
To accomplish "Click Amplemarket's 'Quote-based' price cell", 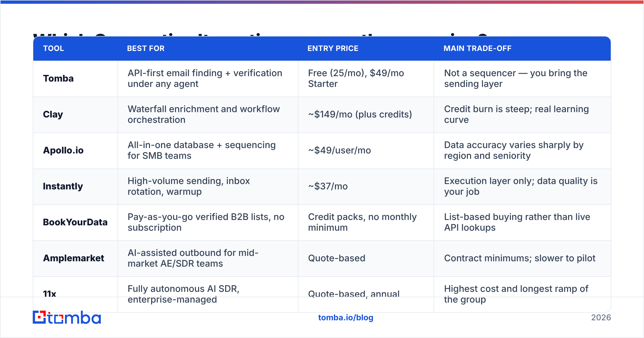I will 366,258.
